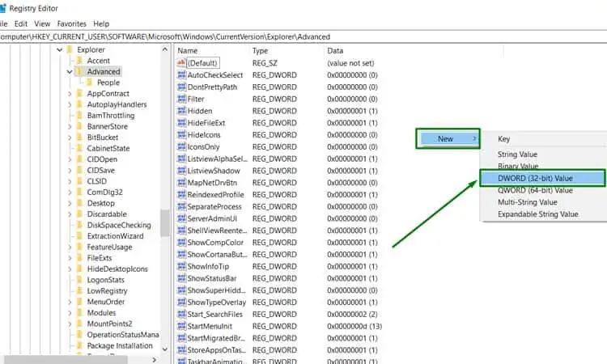Image resolution: width=607 pixels, height=364 pixels.
Task: Open the New submenu in context menu
Action: [x=448, y=139]
